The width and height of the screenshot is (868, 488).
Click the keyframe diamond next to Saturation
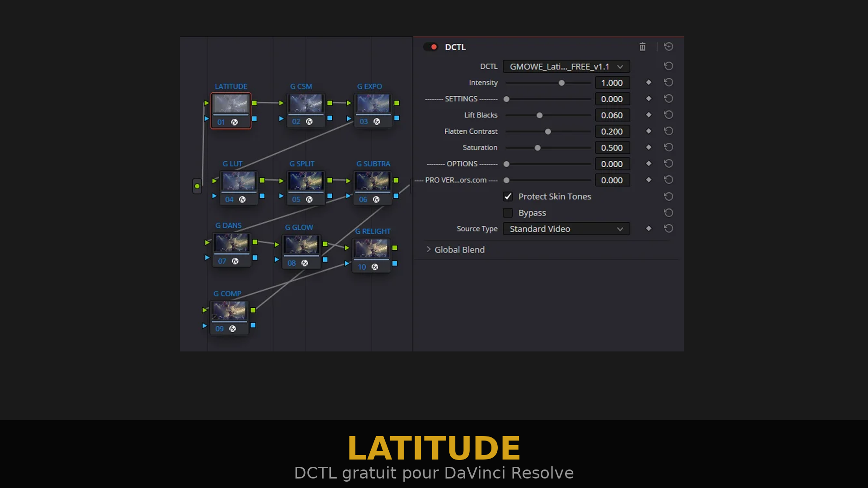[x=648, y=147]
